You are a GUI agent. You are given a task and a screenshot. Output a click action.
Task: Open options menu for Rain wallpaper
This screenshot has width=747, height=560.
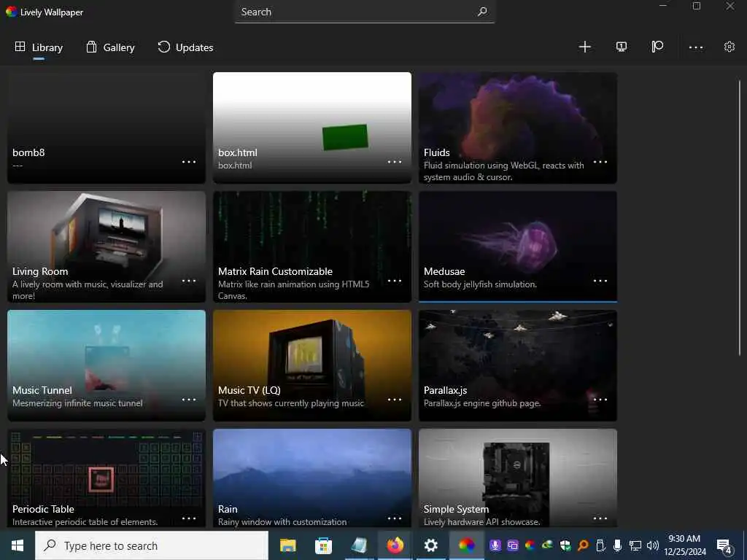(395, 518)
